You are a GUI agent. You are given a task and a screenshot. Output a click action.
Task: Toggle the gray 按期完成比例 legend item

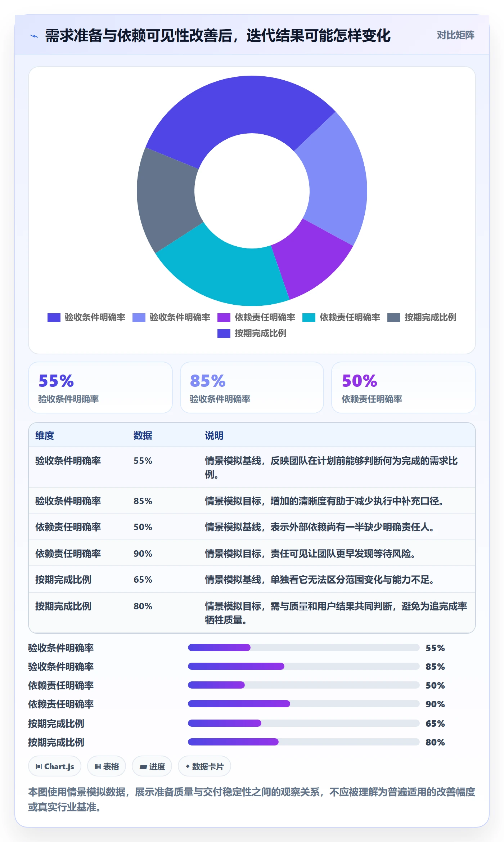[x=422, y=317]
